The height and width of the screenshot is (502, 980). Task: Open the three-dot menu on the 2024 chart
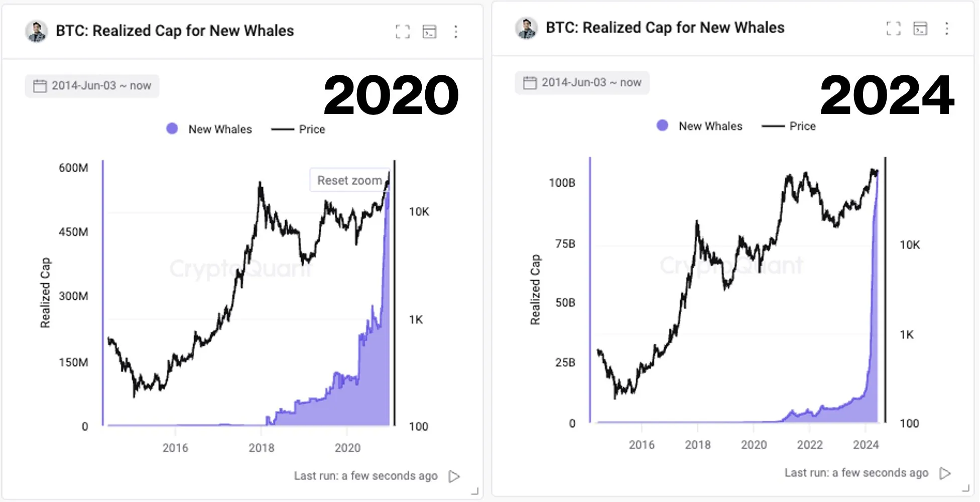947,29
